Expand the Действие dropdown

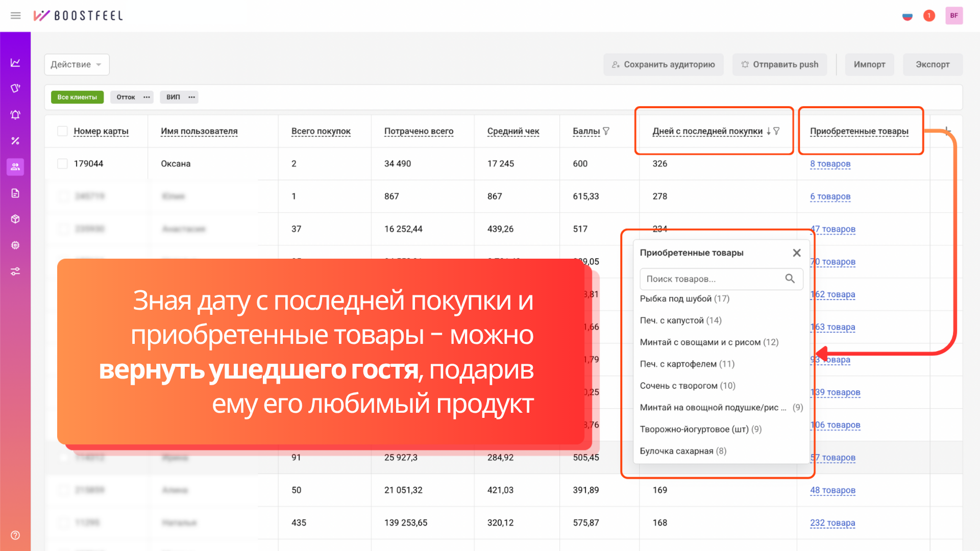tap(77, 64)
